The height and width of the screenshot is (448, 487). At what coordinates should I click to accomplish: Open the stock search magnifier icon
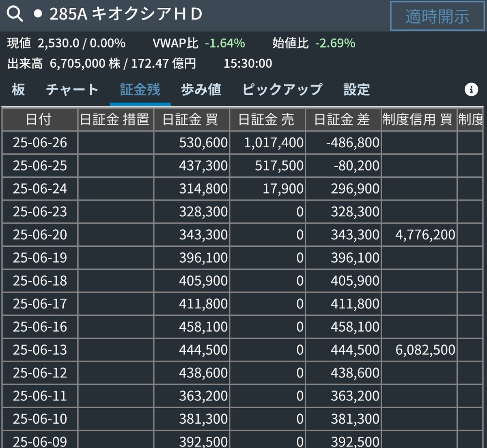click(15, 14)
